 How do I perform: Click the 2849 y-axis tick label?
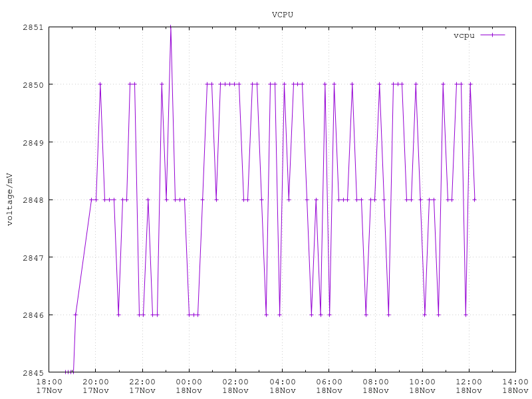(33, 142)
